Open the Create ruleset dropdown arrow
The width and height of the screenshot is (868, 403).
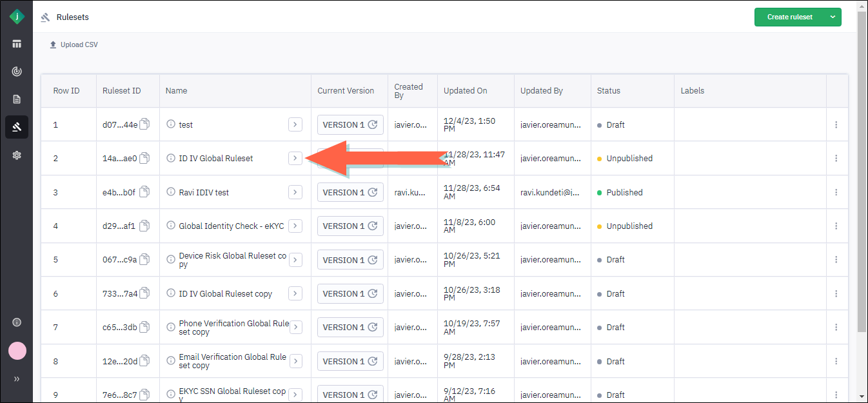[832, 17]
